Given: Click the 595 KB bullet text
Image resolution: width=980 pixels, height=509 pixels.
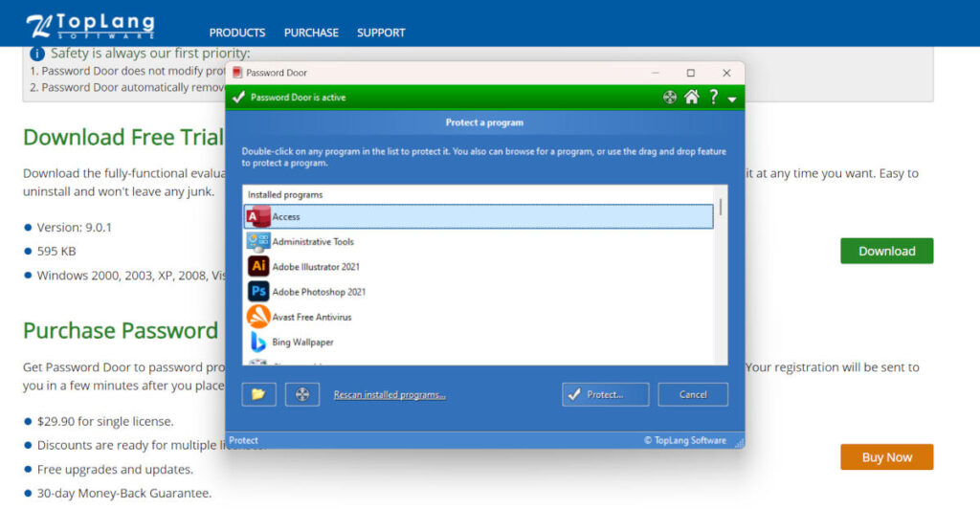Looking at the screenshot, I should tap(56, 251).
